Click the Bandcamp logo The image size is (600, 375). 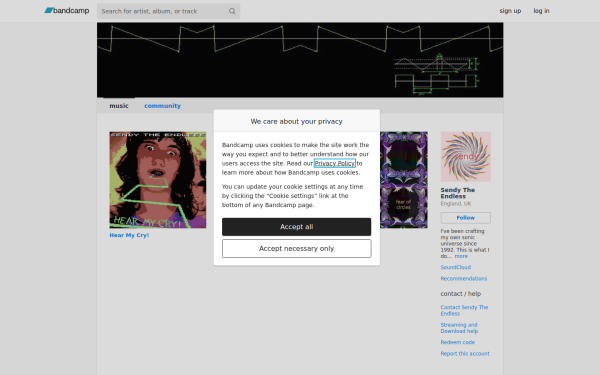click(67, 11)
